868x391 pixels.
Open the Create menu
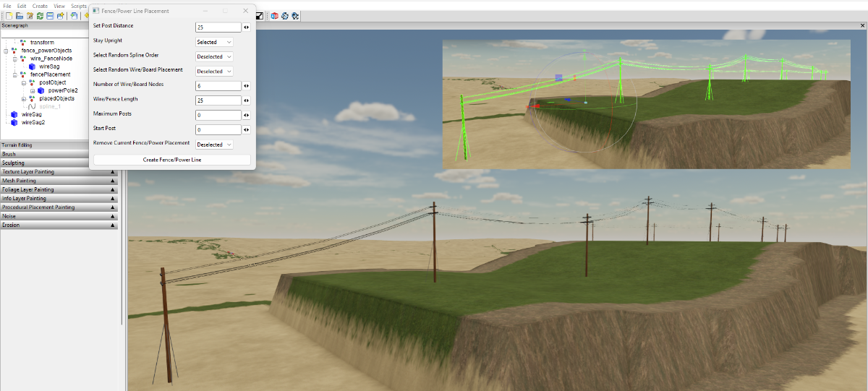click(x=40, y=6)
